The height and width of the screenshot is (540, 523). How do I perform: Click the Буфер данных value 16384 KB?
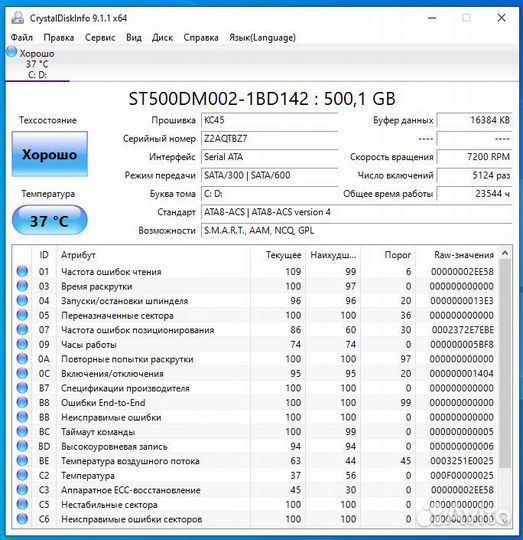474,120
